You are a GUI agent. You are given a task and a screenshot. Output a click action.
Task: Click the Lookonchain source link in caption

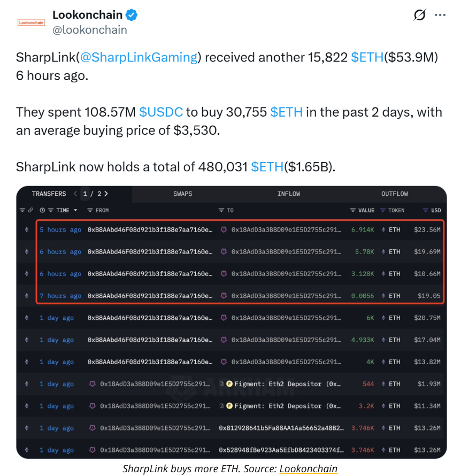click(x=309, y=469)
